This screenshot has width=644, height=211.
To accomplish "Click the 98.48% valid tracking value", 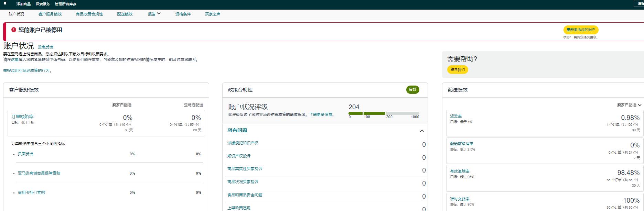I will pyautogui.click(x=629, y=173).
